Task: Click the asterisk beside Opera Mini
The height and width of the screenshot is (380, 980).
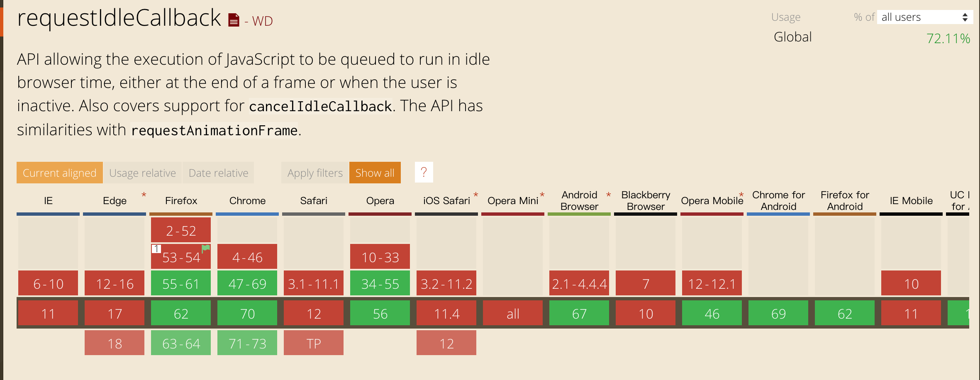Action: [x=542, y=195]
